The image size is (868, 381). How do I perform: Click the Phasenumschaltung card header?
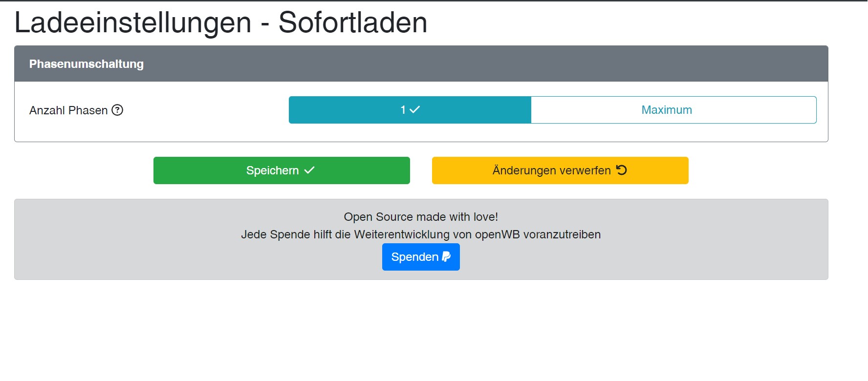click(420, 64)
